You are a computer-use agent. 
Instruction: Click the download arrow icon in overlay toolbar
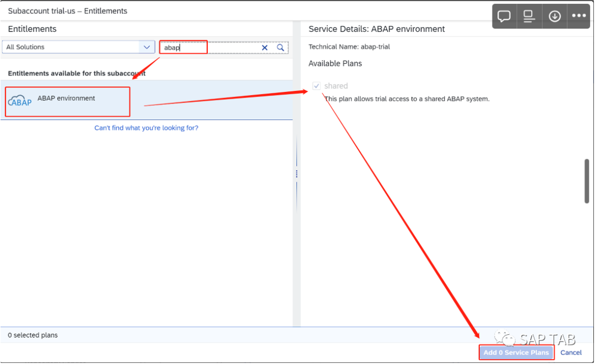554,17
